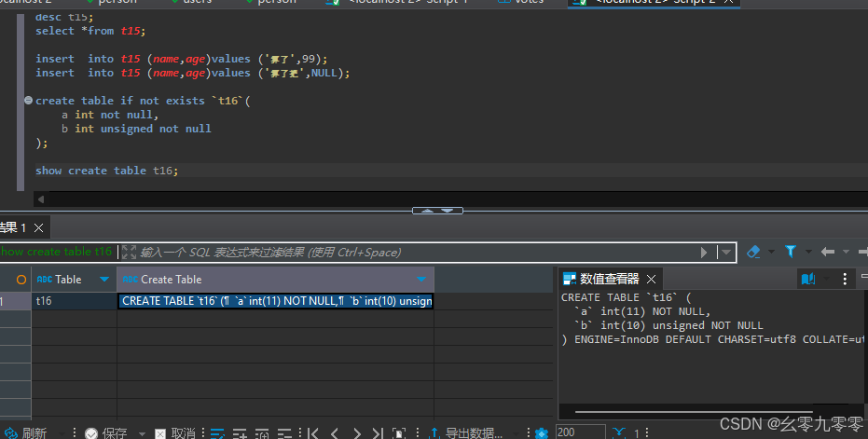868x439 pixels.
Task: Click the divider down-arrow to maximize results
Action: (x=448, y=211)
